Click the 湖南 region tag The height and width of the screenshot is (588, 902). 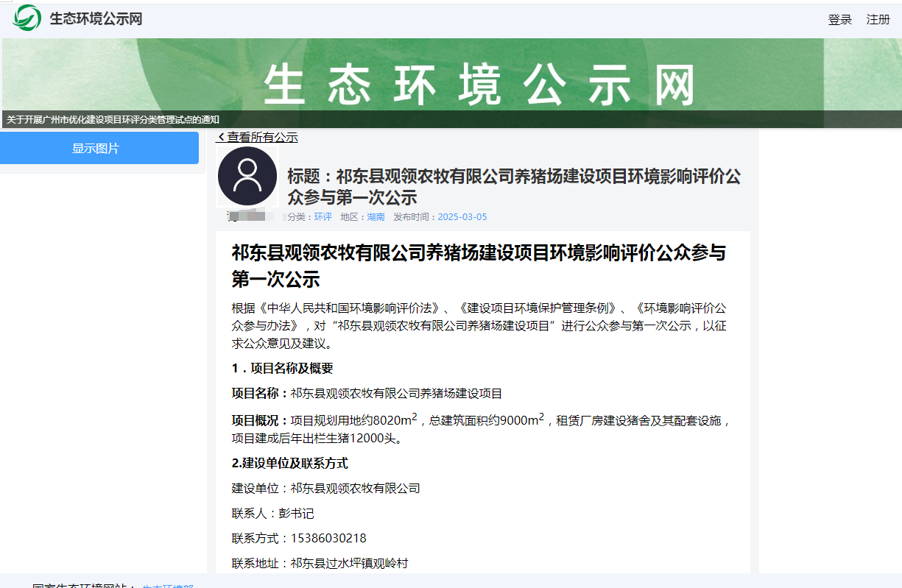click(376, 217)
